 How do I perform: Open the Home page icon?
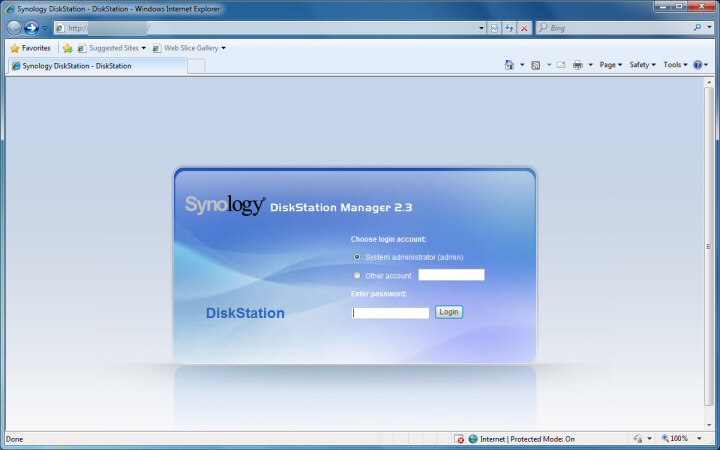pos(509,65)
